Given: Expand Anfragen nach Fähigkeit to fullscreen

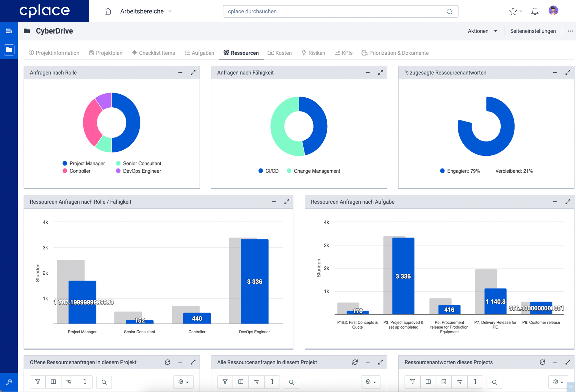Looking at the screenshot, I should (x=381, y=73).
